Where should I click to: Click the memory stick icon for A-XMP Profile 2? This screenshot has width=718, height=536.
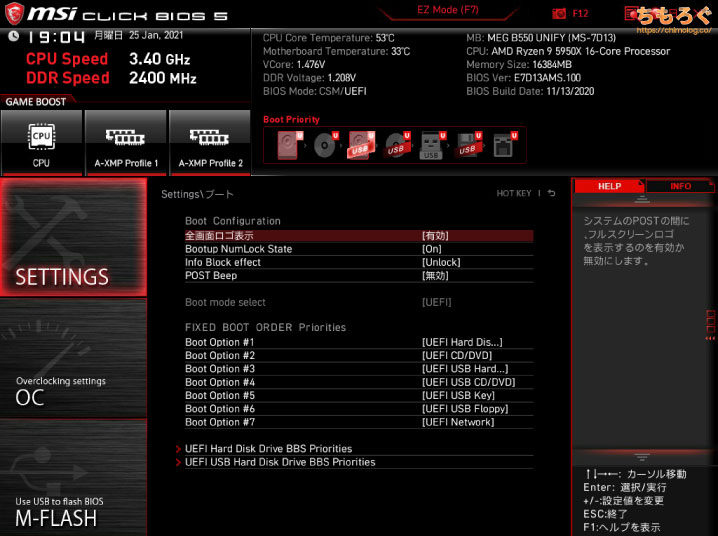pos(209,137)
